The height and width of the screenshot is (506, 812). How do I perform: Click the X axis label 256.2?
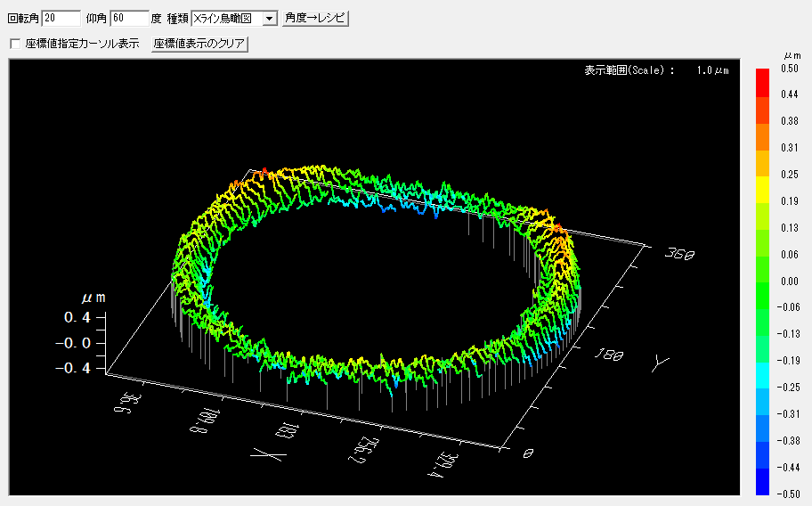coord(362,450)
